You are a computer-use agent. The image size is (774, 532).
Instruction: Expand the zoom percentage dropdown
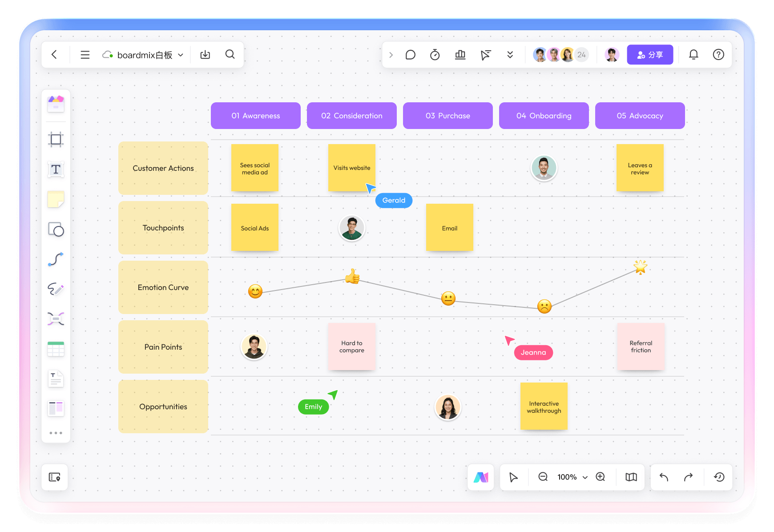tap(585, 477)
